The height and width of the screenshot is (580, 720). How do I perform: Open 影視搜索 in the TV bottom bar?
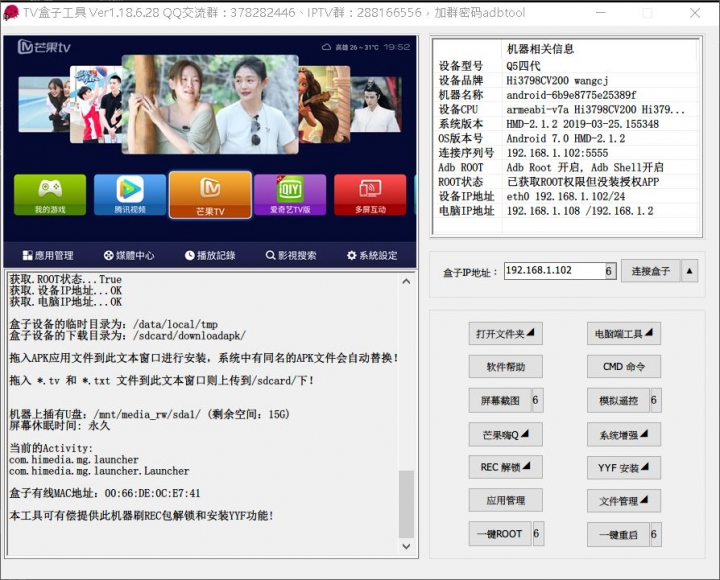coord(291,255)
